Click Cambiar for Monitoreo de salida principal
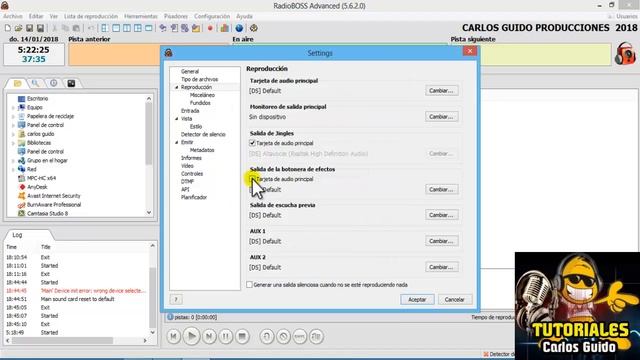Viewport: 640px width, 360px height. [441, 117]
